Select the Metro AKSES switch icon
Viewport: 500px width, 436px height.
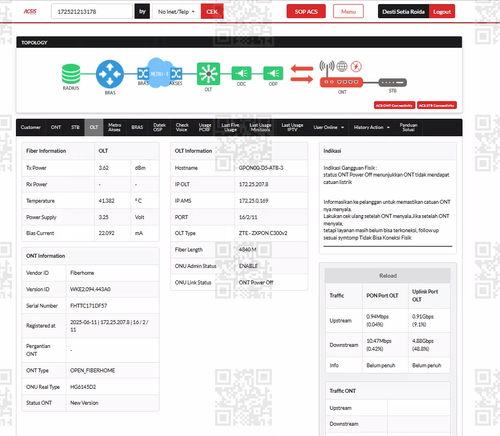(176, 73)
